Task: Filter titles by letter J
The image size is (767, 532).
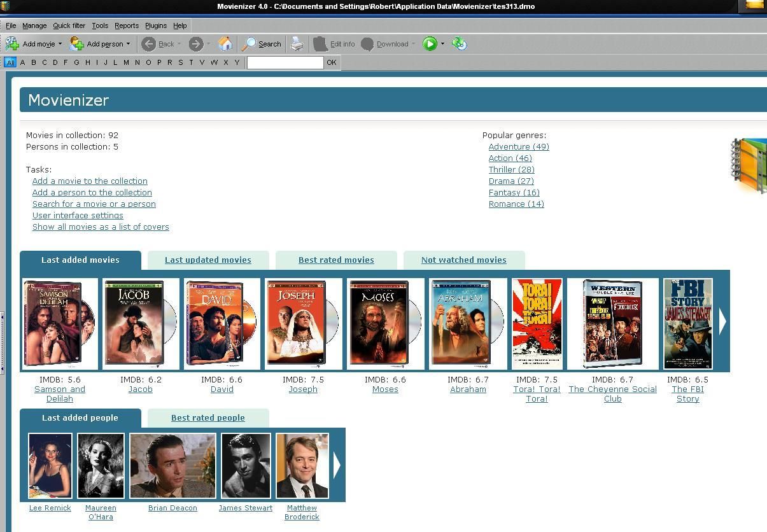Action: [106, 62]
